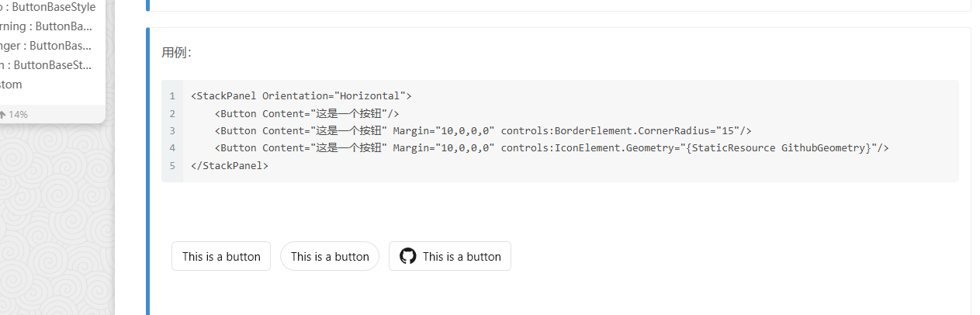Open the "nger : ButtonBas..." sidebar entry
The image size is (980, 315).
(47, 46)
